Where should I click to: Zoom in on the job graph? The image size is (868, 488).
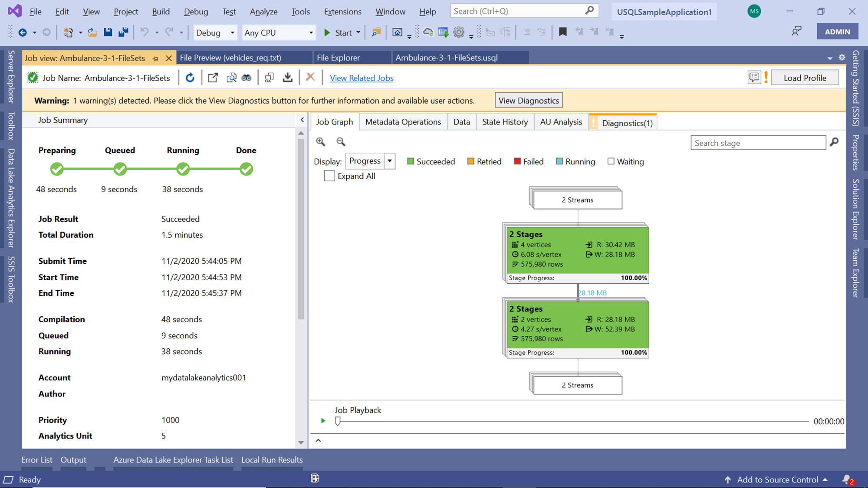[321, 141]
